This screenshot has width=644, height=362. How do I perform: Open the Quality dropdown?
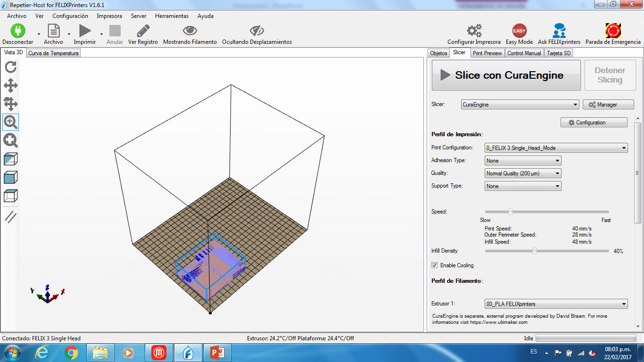(523, 173)
